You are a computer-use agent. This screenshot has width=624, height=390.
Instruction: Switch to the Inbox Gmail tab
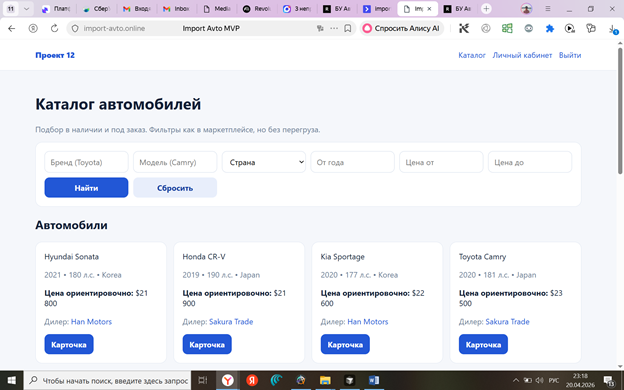(177, 8)
